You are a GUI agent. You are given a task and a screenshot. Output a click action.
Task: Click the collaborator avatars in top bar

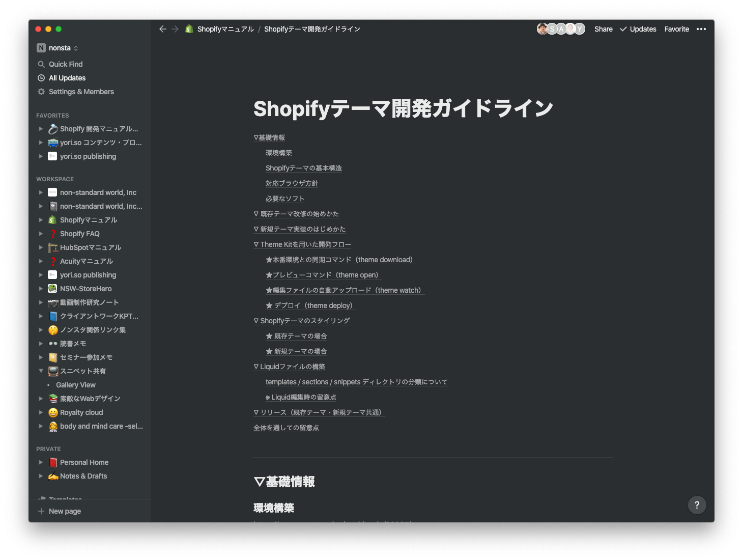(x=561, y=29)
